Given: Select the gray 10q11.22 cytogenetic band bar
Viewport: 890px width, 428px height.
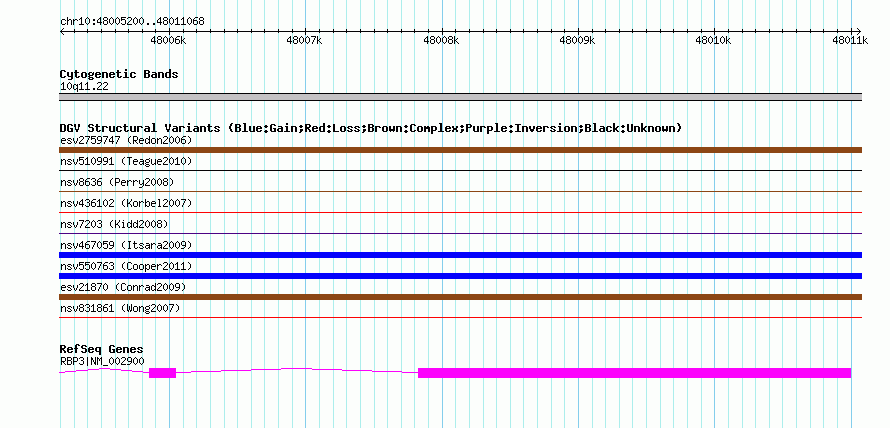Looking at the screenshot, I should [x=460, y=97].
